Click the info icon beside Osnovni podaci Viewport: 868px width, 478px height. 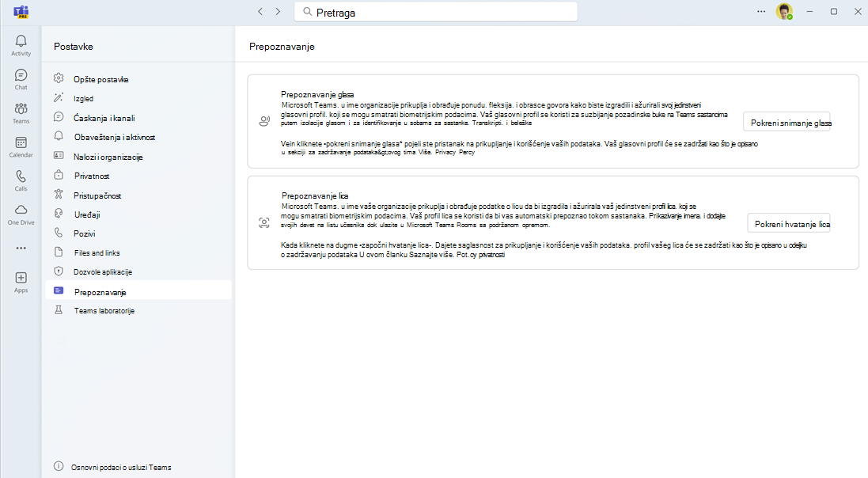point(59,466)
